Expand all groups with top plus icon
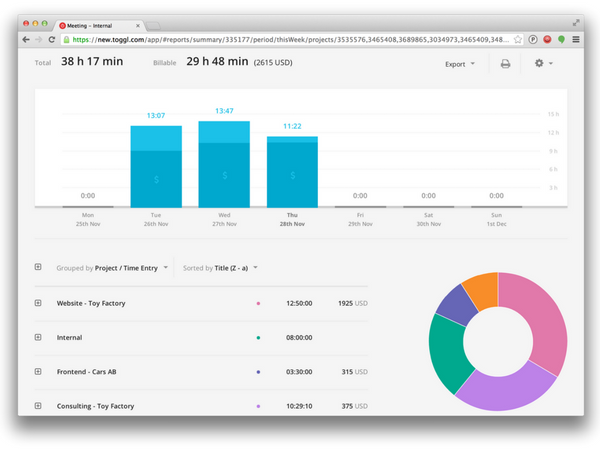This screenshot has width=600, height=450. click(38, 267)
